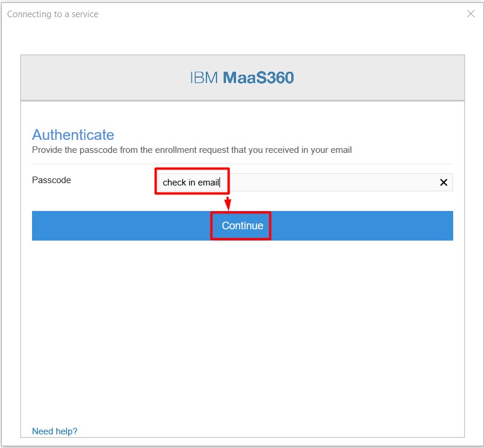The height and width of the screenshot is (448, 484).
Task: Click the 'Connecting to a service' title
Action: (x=53, y=14)
